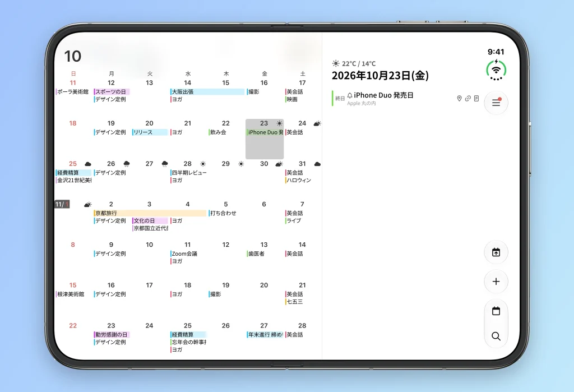Open the calendar view switcher icon
Viewport: 574px width, 392px height.
[496, 311]
